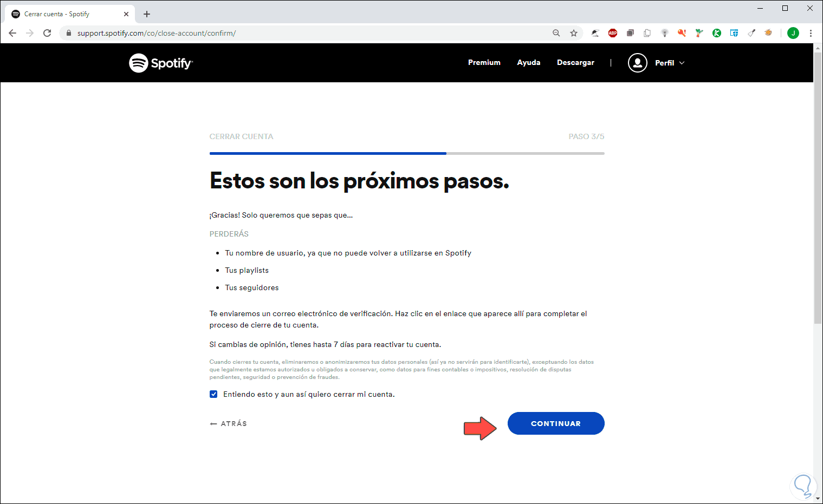This screenshot has height=504, width=823.
Task: Open a new browser tab
Action: point(147,14)
